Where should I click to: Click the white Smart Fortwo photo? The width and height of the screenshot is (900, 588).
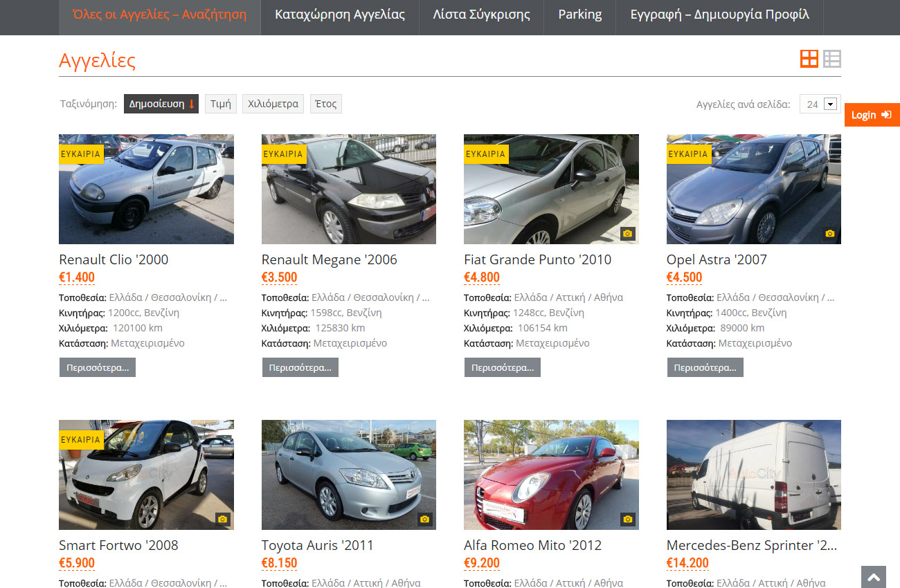coord(146,475)
